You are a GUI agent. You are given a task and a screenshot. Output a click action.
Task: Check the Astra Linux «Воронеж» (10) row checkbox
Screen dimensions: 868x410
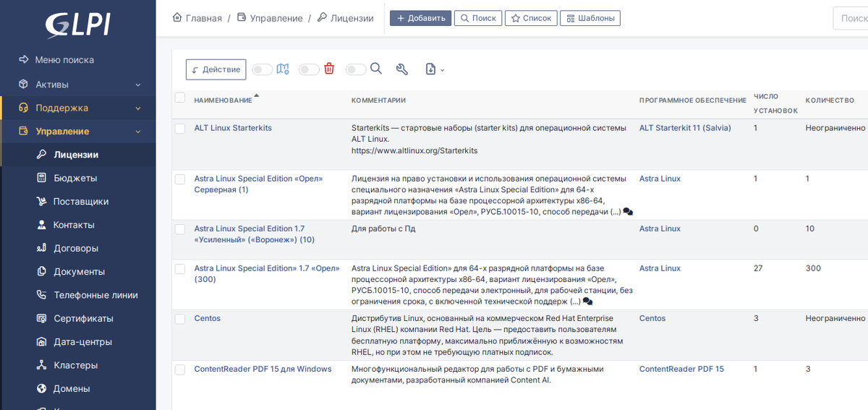pos(180,229)
